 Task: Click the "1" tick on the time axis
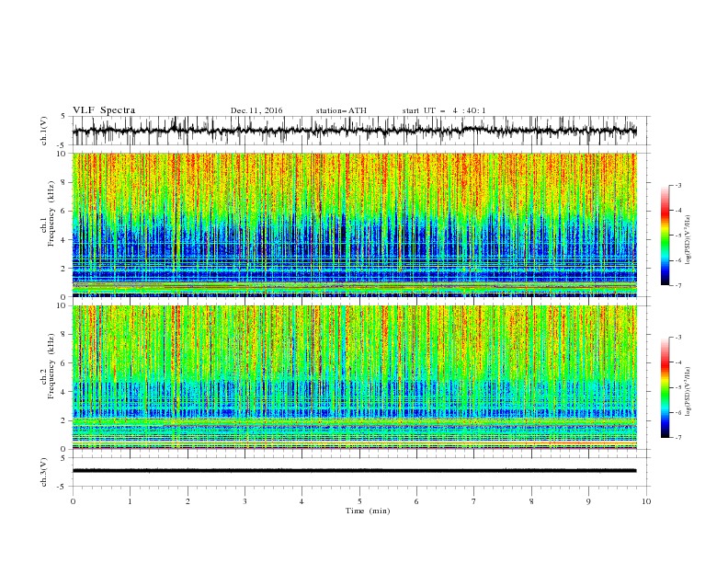coord(130,501)
